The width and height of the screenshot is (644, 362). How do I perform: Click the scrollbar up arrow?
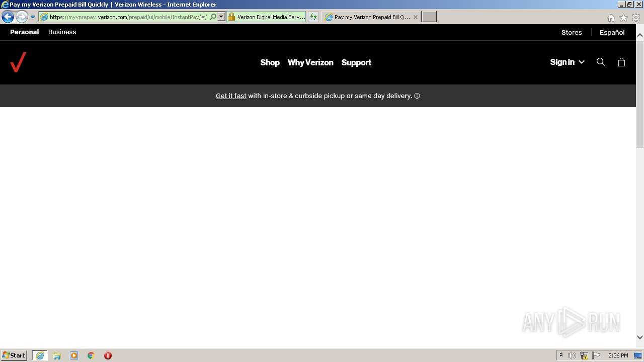[640, 36]
